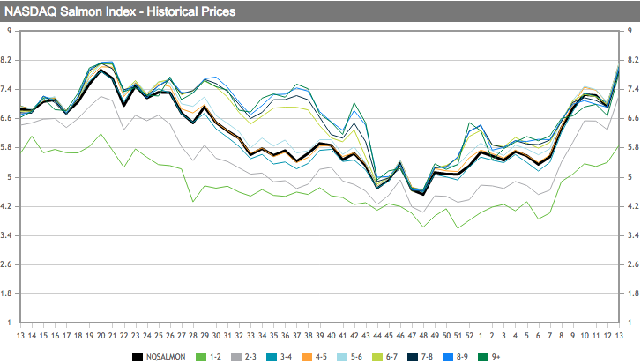Click week 48 on the x-axis
The width and height of the screenshot is (641, 364).
click(x=423, y=336)
